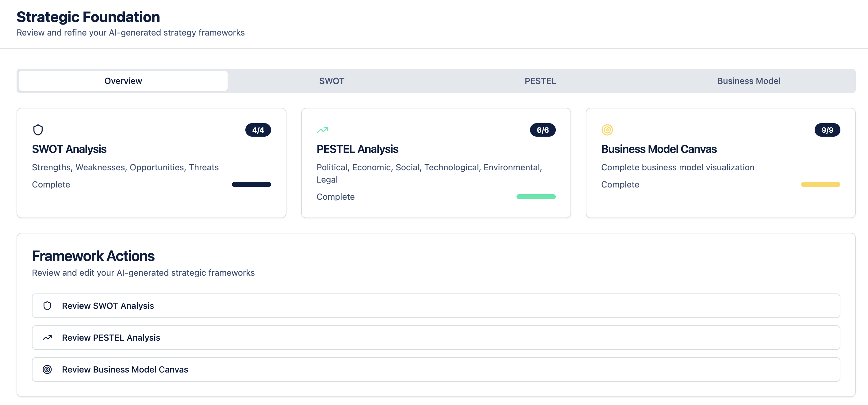Select the Business Model tab
Screen dimensions: 868x405
(x=748, y=81)
